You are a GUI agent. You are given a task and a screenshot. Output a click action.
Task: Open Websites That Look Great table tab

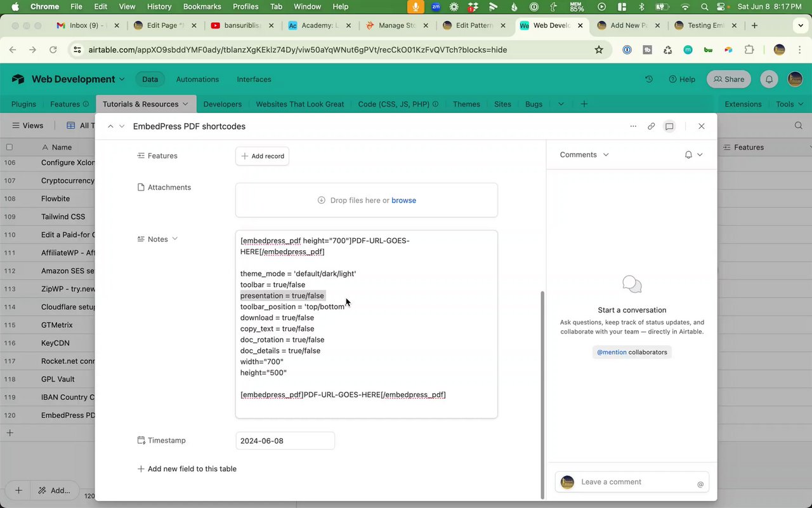pos(300,104)
